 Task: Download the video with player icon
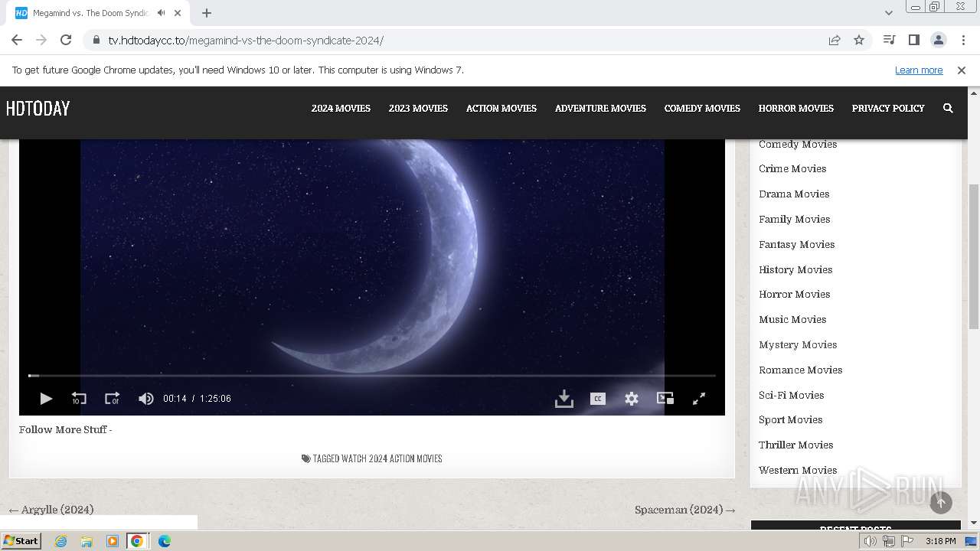point(564,399)
